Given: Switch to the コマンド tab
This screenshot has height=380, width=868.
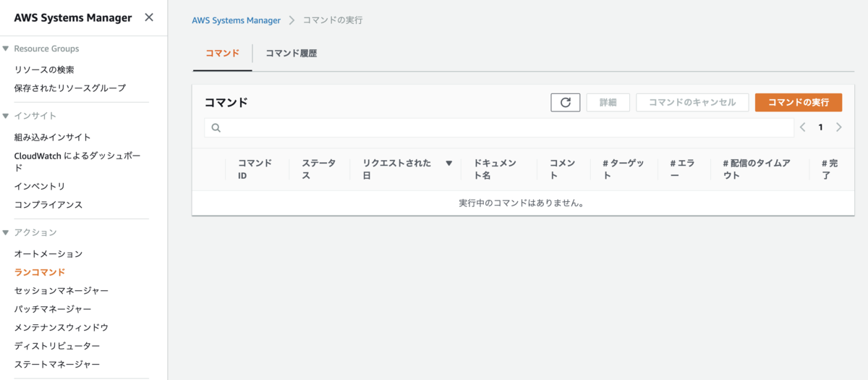Looking at the screenshot, I should click(x=222, y=54).
